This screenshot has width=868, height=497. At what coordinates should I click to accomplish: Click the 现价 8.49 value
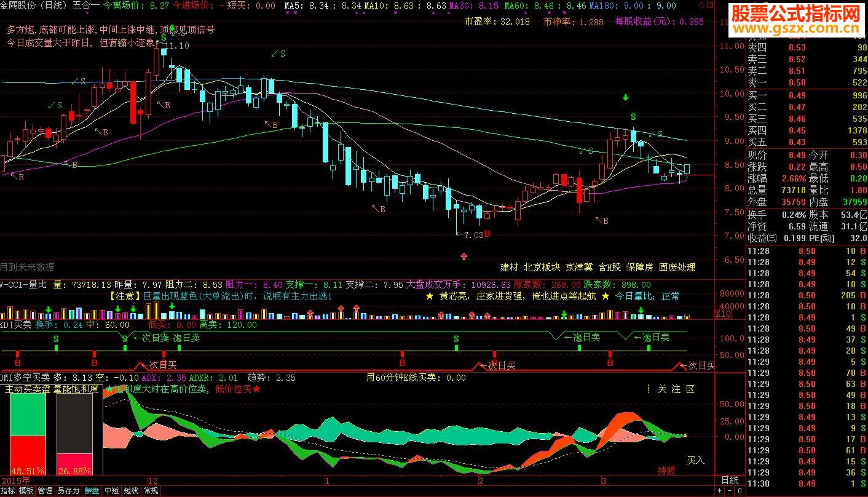click(797, 155)
